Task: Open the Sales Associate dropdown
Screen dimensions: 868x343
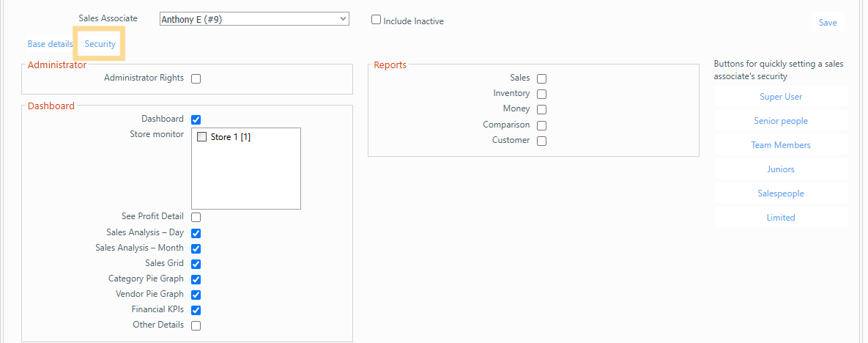Action: [x=254, y=20]
